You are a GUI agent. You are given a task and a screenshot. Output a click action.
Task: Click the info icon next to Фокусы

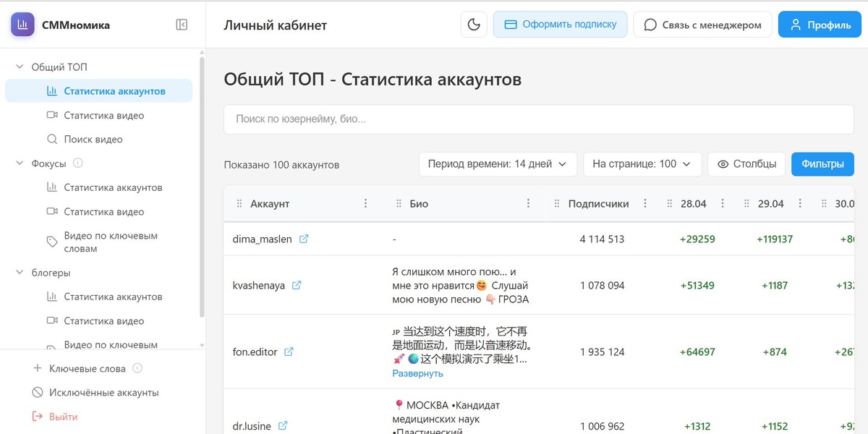(78, 163)
